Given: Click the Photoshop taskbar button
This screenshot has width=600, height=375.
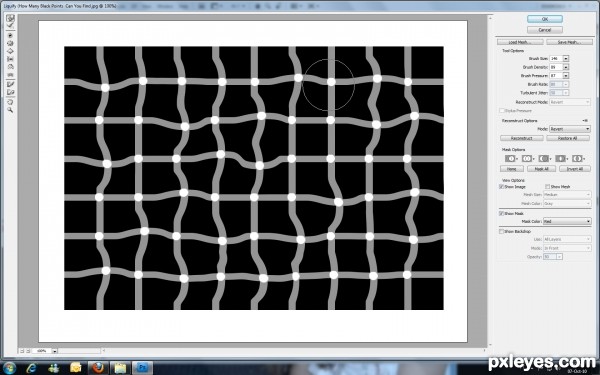Looking at the screenshot, I should click(142, 368).
